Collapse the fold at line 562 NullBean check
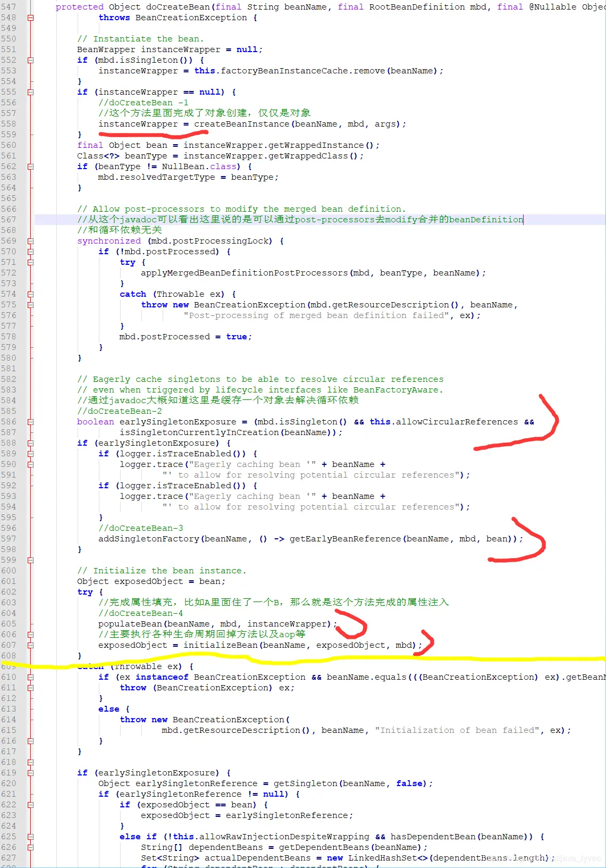 (30, 166)
